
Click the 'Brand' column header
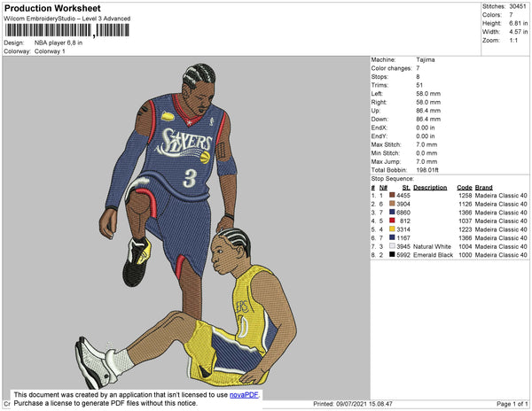pos(484,188)
